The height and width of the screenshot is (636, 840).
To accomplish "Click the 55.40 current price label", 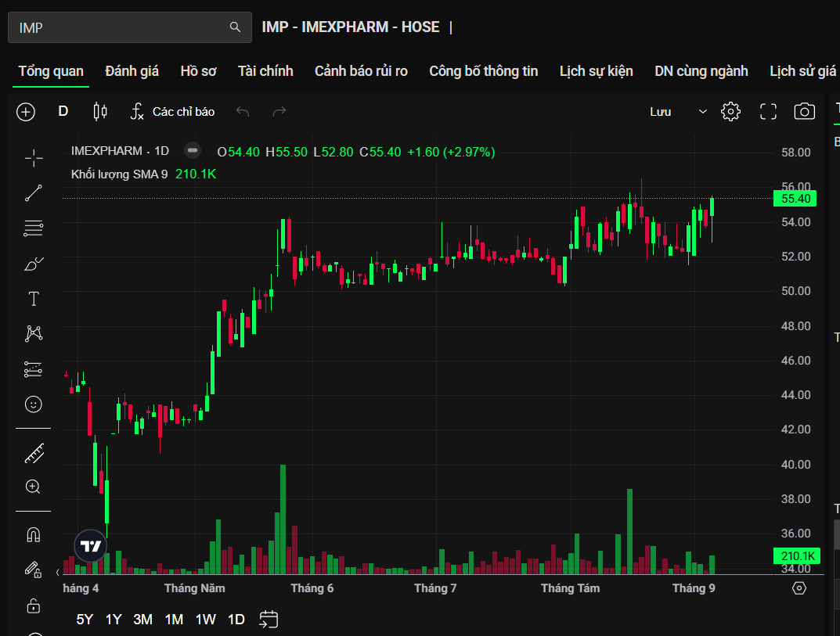I will point(795,199).
